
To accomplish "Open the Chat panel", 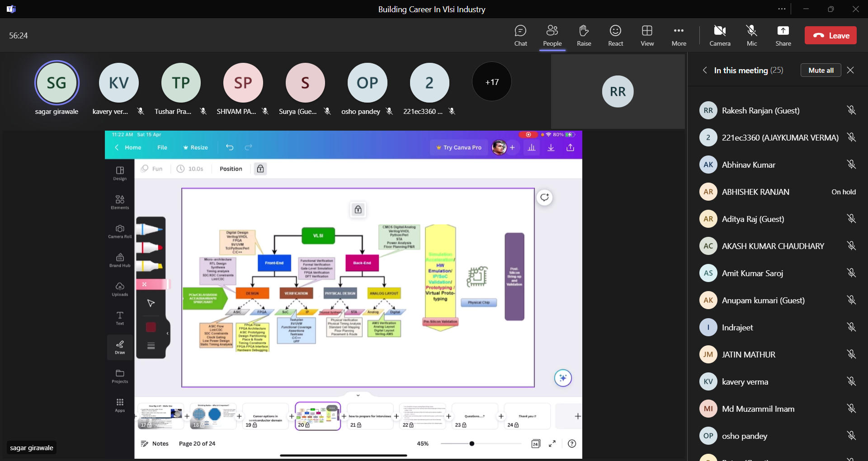I will (520, 35).
